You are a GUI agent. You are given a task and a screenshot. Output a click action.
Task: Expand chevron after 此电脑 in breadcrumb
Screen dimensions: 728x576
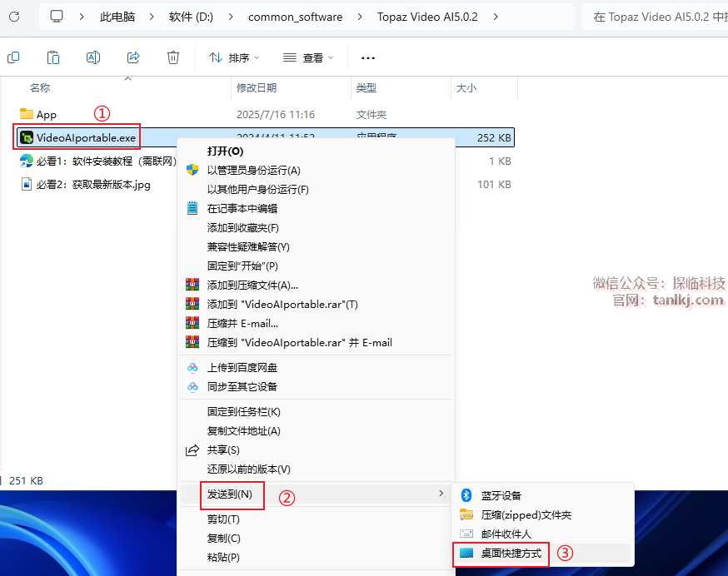(x=152, y=17)
